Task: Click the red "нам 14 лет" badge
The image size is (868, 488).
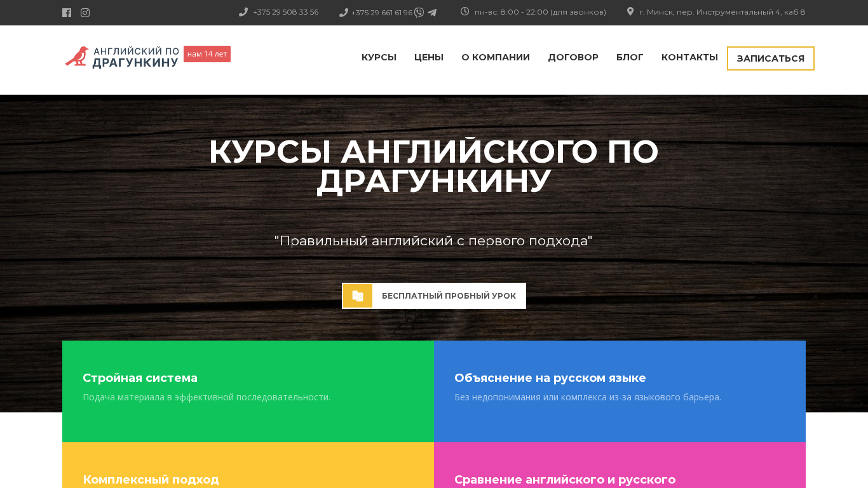Action: [x=207, y=54]
